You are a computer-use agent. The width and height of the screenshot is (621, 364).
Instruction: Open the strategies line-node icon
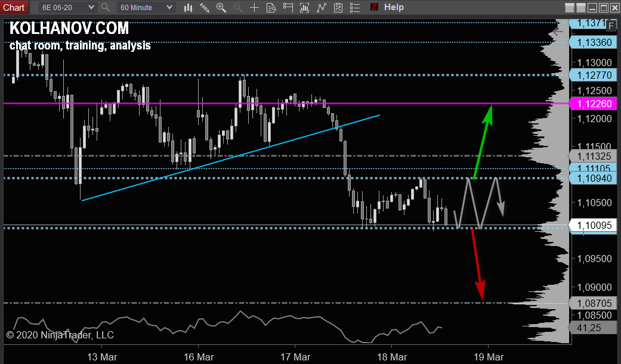click(322, 8)
